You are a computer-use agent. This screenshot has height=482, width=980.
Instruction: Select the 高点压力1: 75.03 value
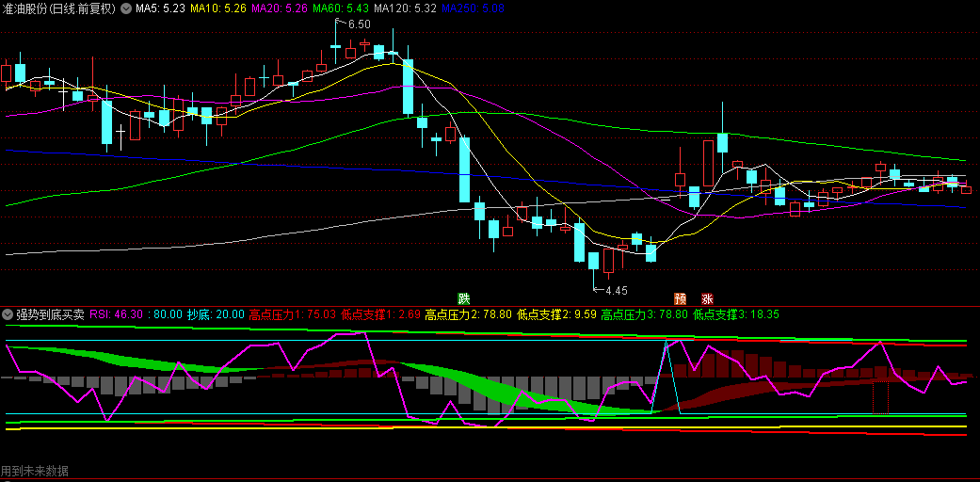(292, 313)
